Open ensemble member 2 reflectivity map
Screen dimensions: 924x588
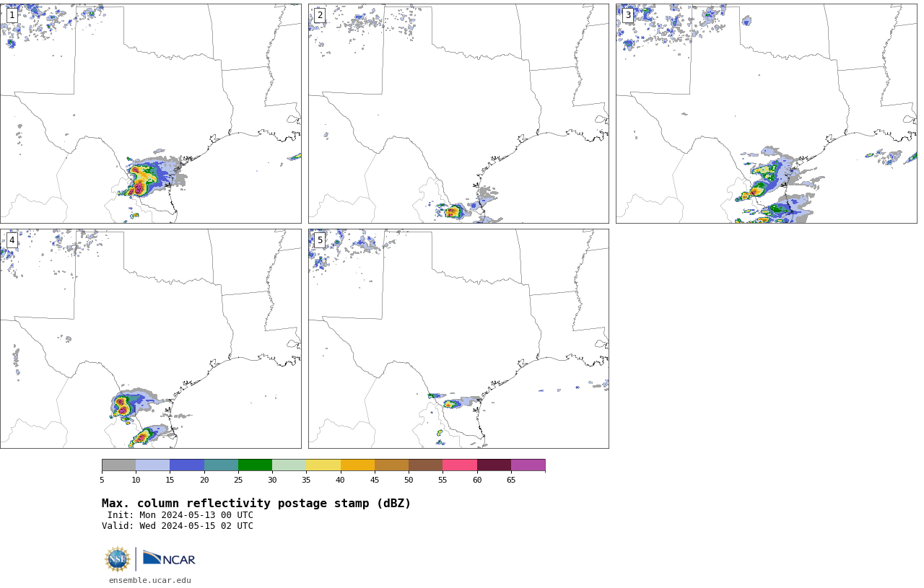pos(458,113)
